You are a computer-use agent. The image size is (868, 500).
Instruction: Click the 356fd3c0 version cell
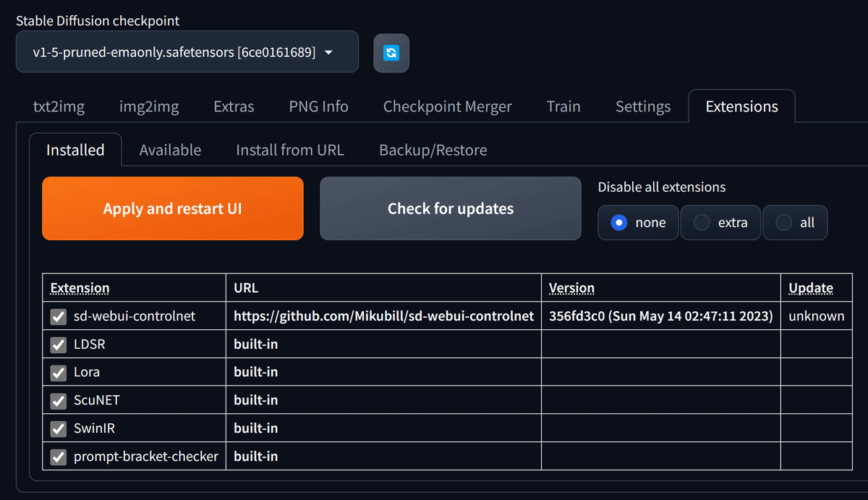pos(661,316)
